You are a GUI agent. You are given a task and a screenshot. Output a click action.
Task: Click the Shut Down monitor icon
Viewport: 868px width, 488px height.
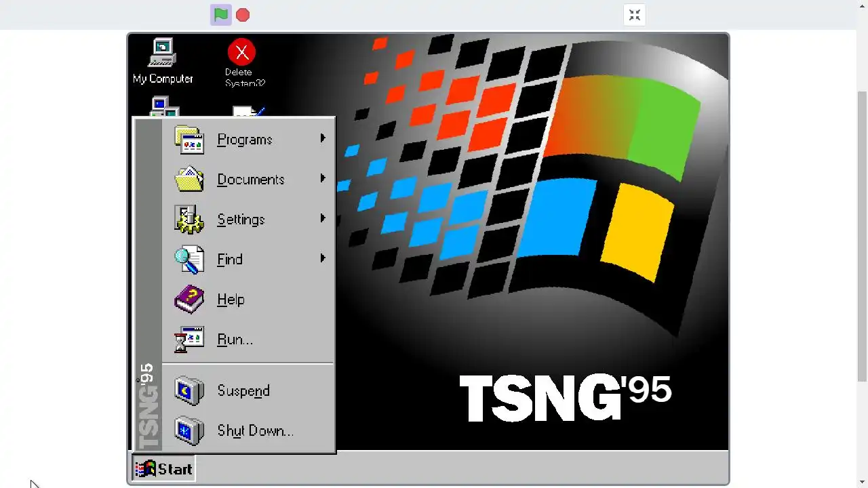coord(189,431)
